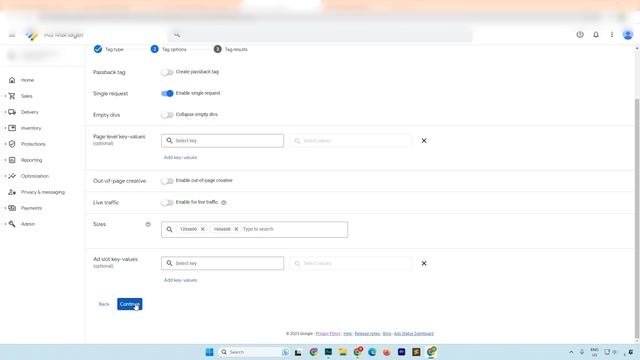
Task: Toggle the Create passback tag switch
Action: pos(167,72)
